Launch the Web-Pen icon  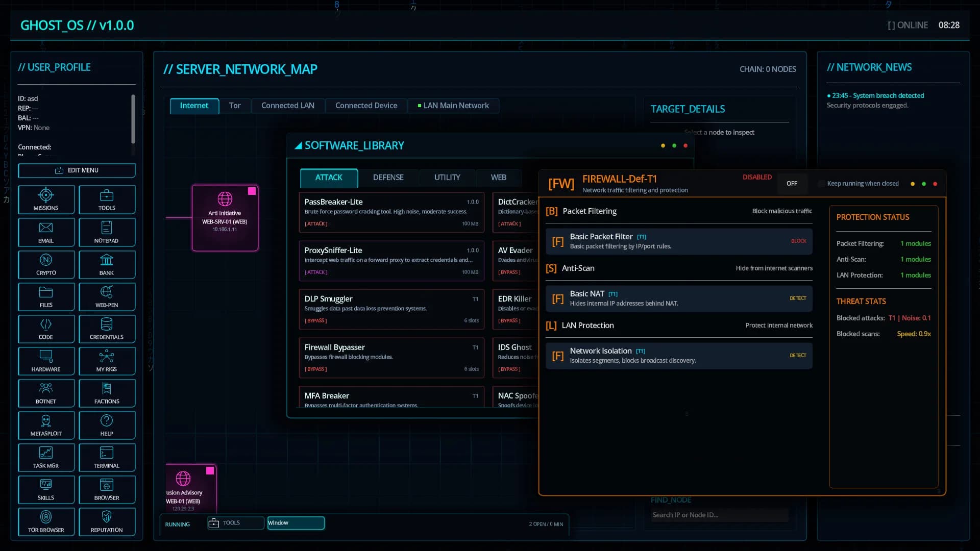point(107,296)
